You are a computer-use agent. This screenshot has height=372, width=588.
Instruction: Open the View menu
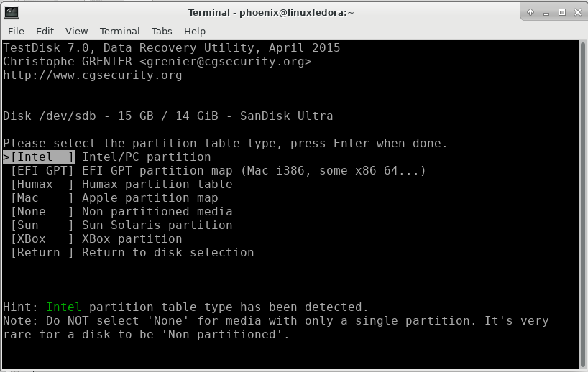click(x=76, y=31)
